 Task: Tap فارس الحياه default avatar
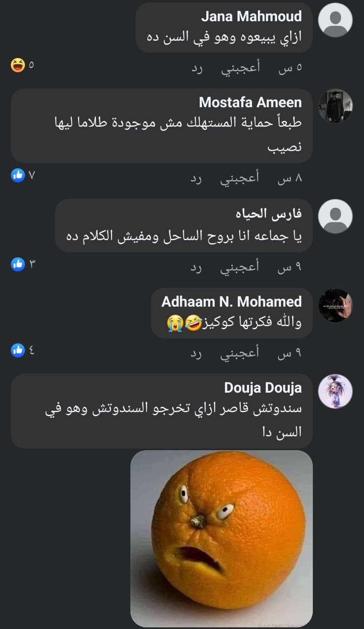coord(336,216)
